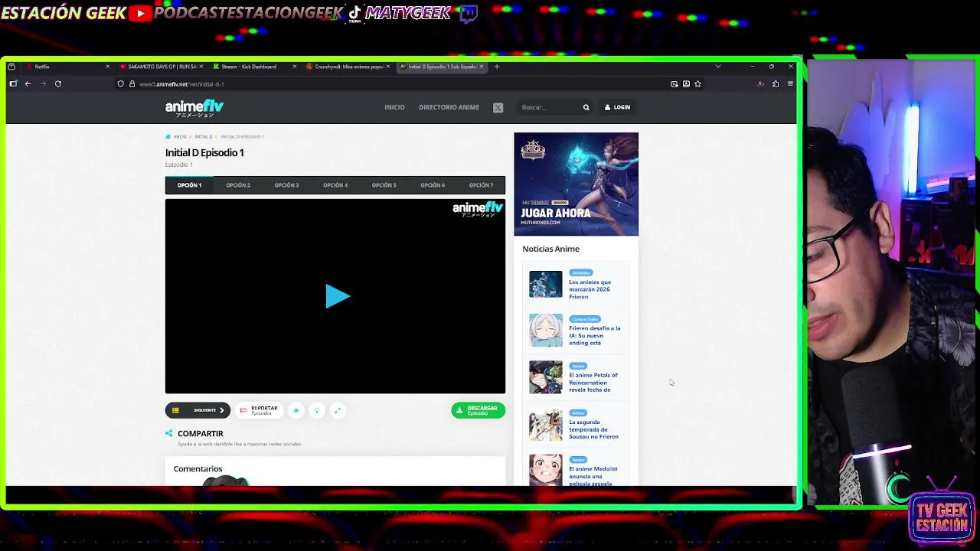Open news 'El anime Medalist anuncia'
The width and height of the screenshot is (980, 551).
(x=593, y=476)
